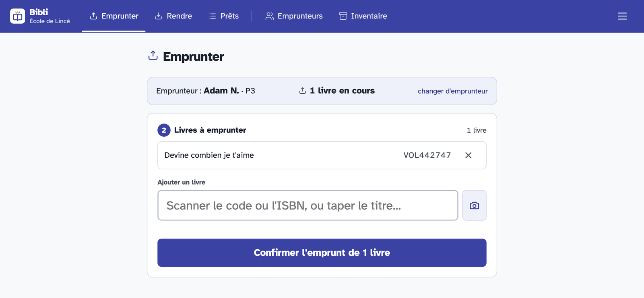Open the Emprunteurs section
This screenshot has height=298, width=644.
coord(294,16)
